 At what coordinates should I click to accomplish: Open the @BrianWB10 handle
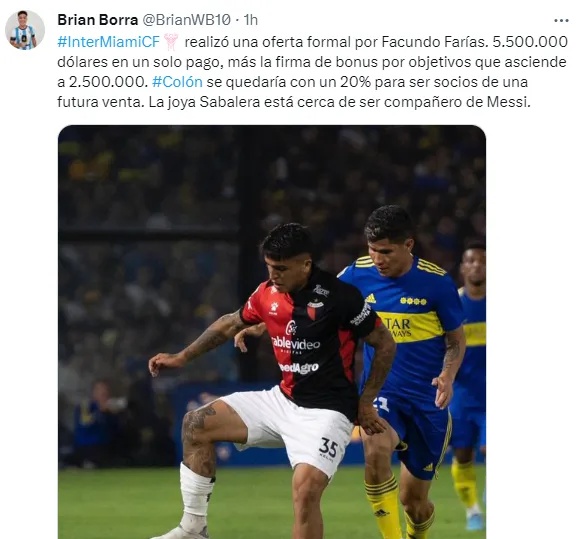tap(186, 20)
